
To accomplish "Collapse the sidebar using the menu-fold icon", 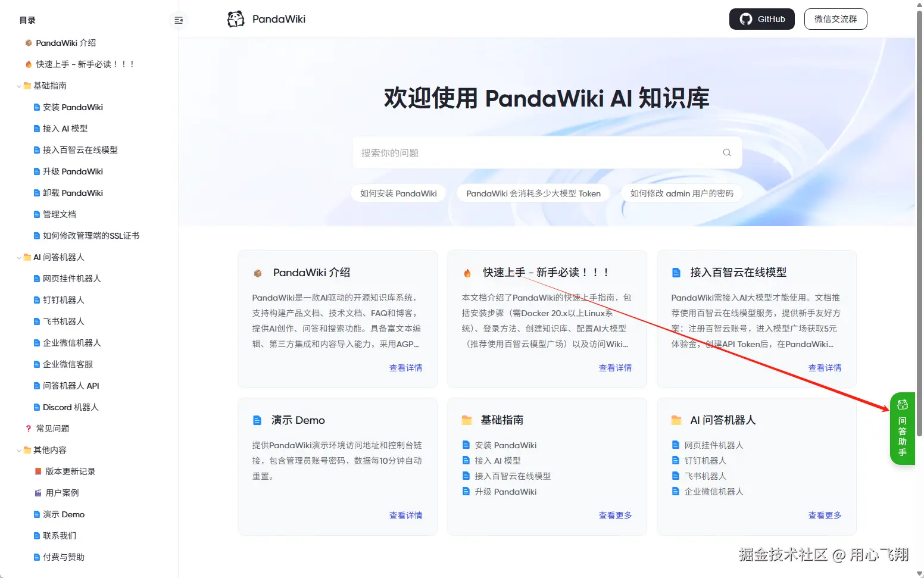I will 178,20.
